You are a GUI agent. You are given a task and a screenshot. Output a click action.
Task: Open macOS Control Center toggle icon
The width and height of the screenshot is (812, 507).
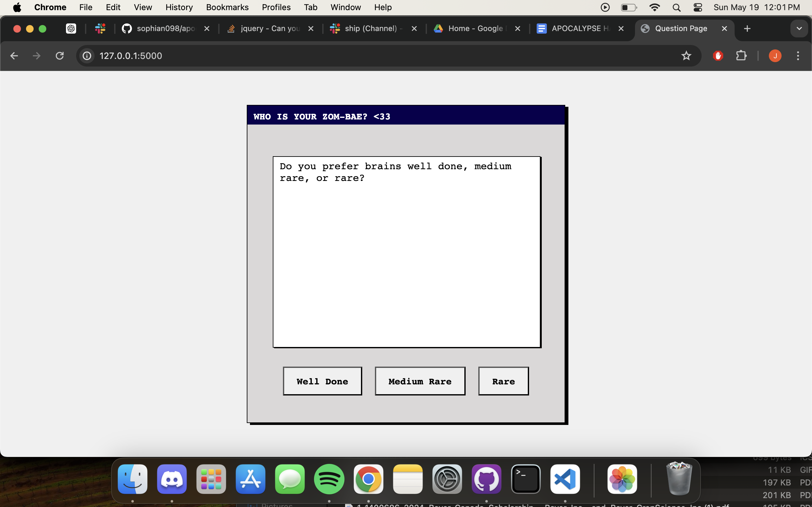(x=697, y=7)
